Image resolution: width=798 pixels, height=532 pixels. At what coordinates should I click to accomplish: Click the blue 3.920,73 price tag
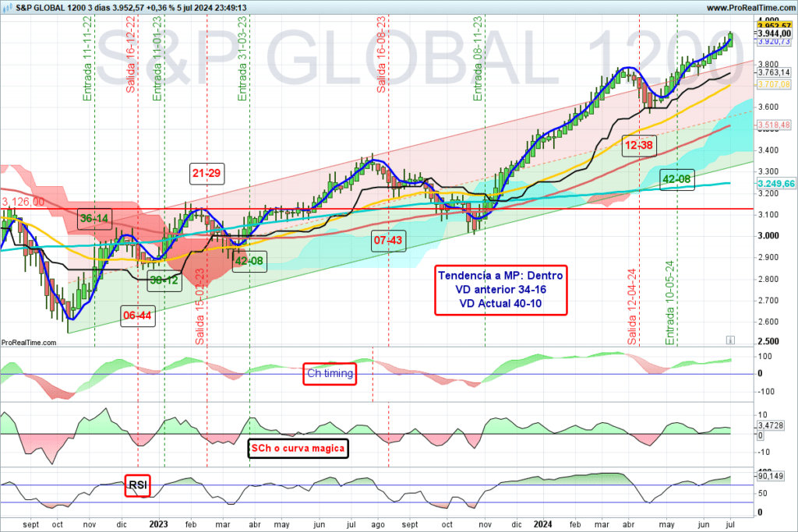pos(774,41)
